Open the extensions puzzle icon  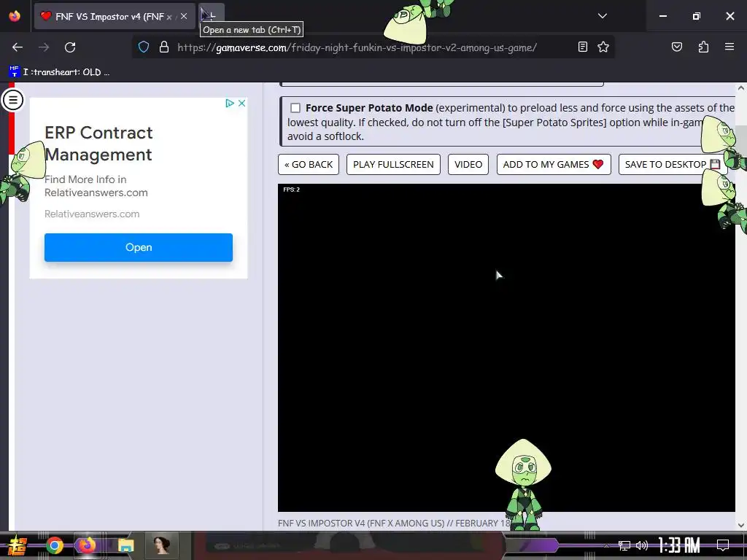(x=703, y=47)
